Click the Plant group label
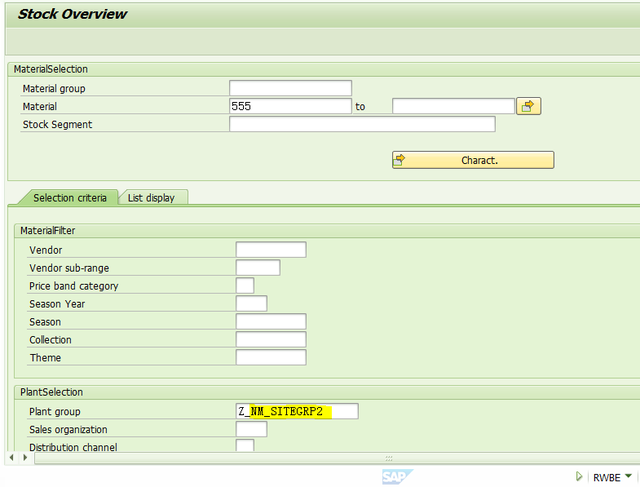 (55, 412)
